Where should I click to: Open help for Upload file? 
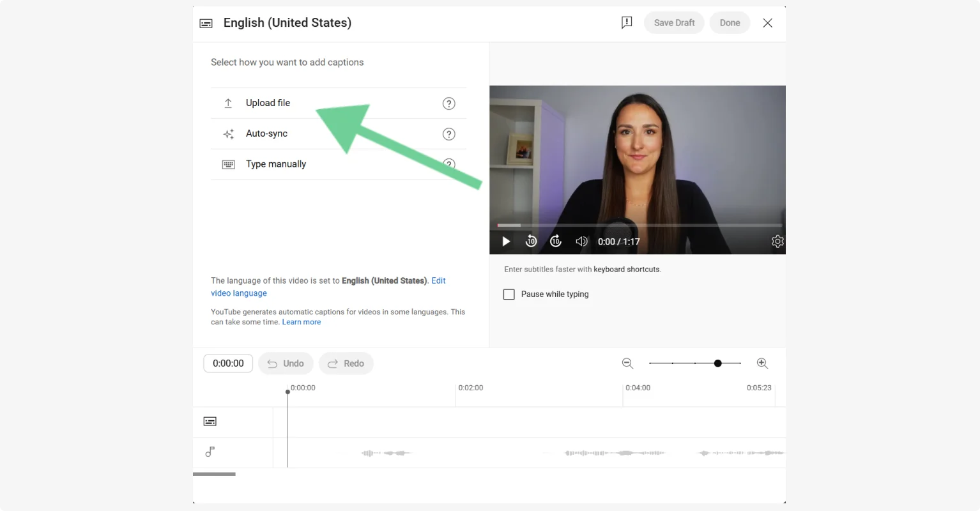point(449,103)
